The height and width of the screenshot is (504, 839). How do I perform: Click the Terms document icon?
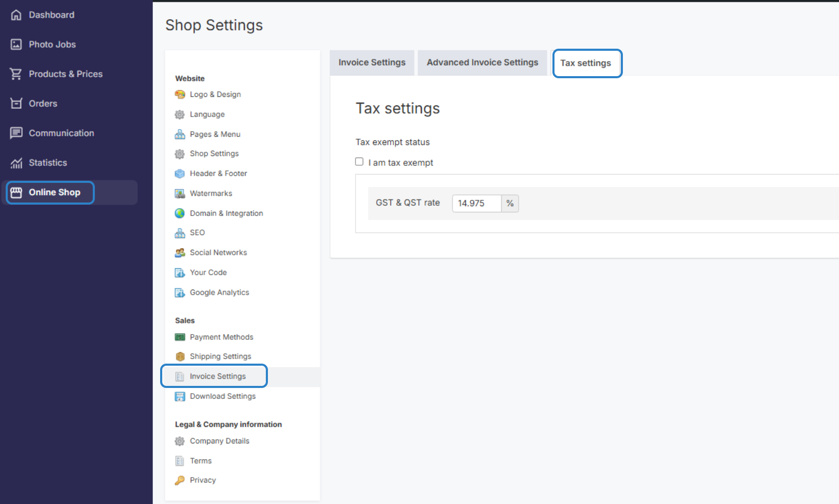[180, 461]
